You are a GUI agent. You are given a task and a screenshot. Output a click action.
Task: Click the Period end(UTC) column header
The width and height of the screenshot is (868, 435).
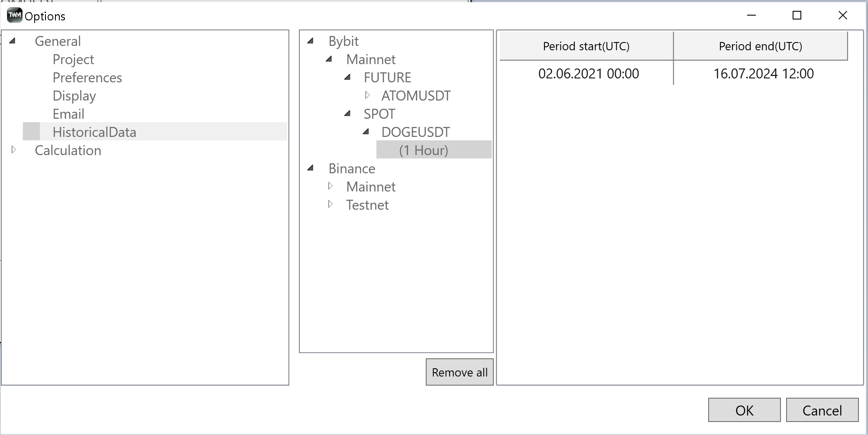click(x=761, y=46)
